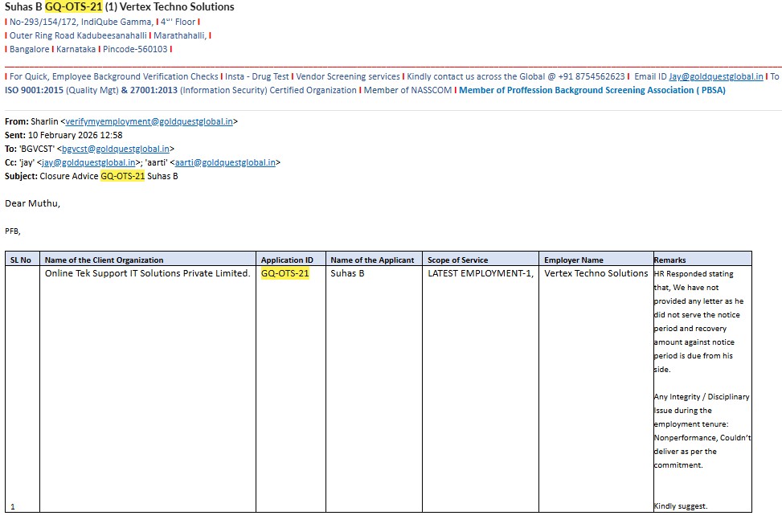Open the jay@goldquestglobal.in Cc email link
Screen dimensions: 782x532
click(88, 162)
